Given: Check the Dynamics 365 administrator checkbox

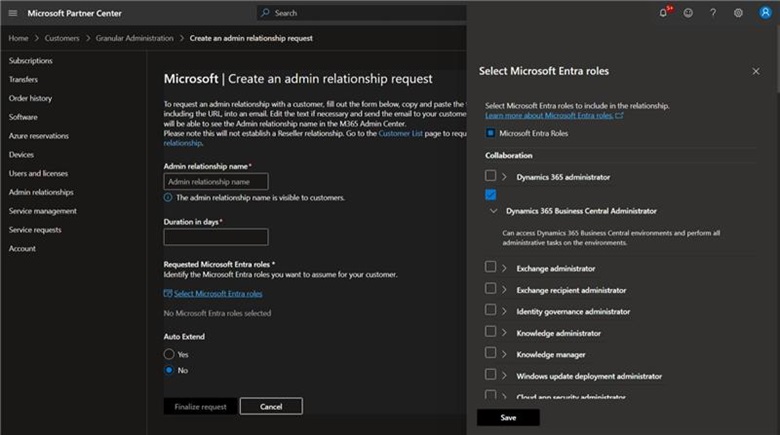Looking at the screenshot, I should point(490,176).
